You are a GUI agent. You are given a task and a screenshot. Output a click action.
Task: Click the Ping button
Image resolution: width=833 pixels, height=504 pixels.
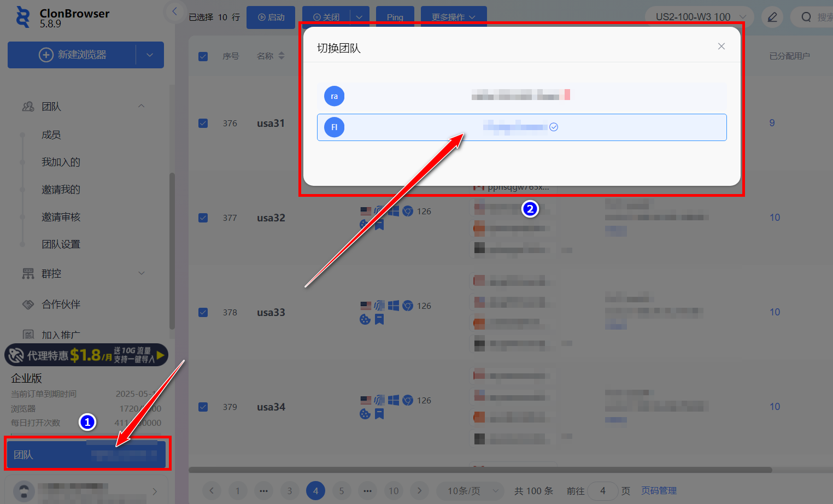[395, 17]
